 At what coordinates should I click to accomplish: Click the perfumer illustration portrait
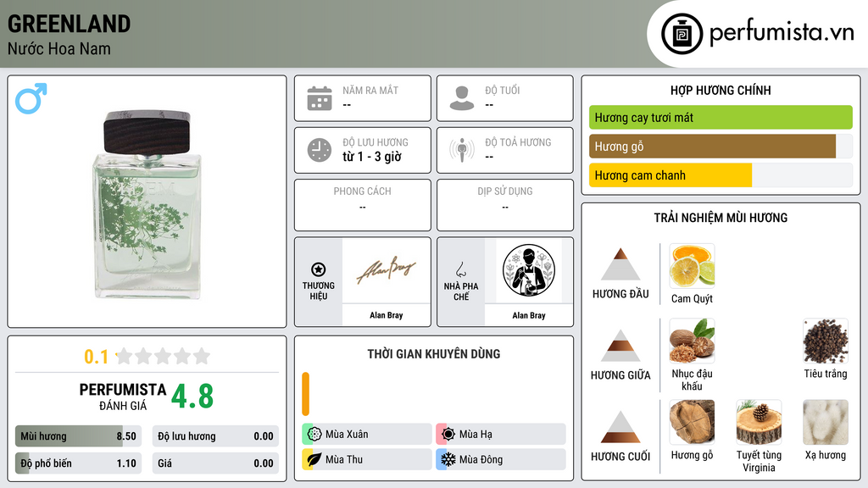coord(529,270)
